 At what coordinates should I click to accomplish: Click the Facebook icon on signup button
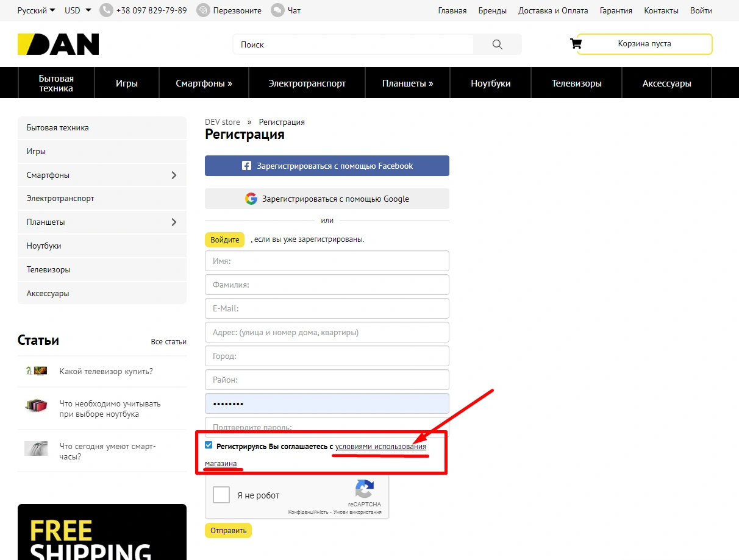246,166
